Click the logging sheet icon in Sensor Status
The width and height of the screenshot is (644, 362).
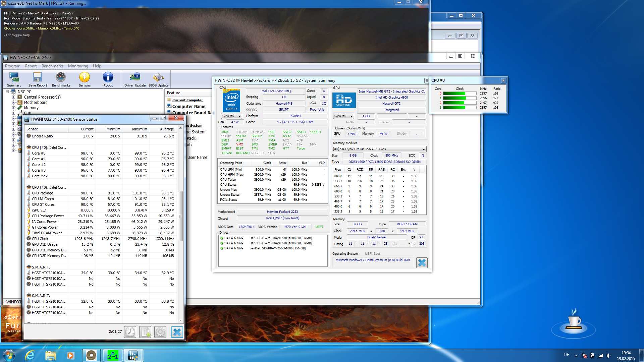pyautogui.click(x=145, y=332)
